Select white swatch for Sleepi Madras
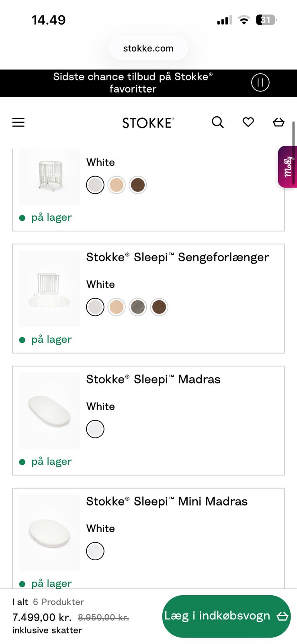 [x=95, y=429]
